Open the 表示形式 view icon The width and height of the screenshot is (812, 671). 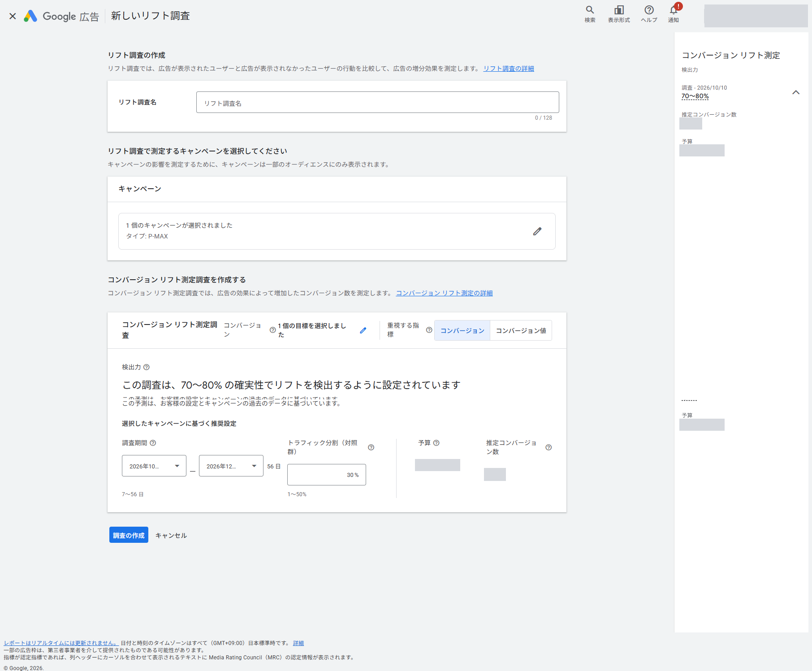[x=619, y=14]
